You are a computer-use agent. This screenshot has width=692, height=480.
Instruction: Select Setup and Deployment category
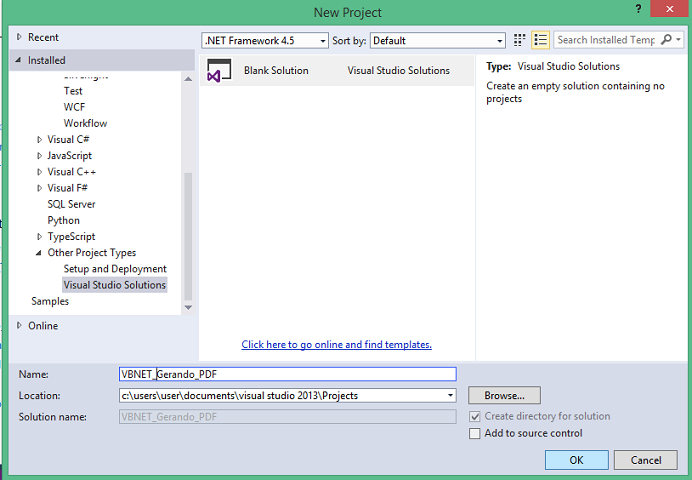tap(115, 269)
